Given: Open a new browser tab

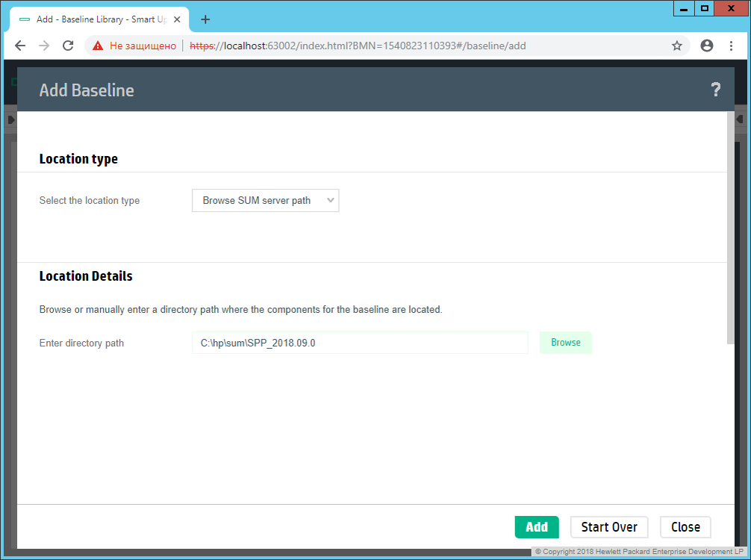Looking at the screenshot, I should (205, 19).
